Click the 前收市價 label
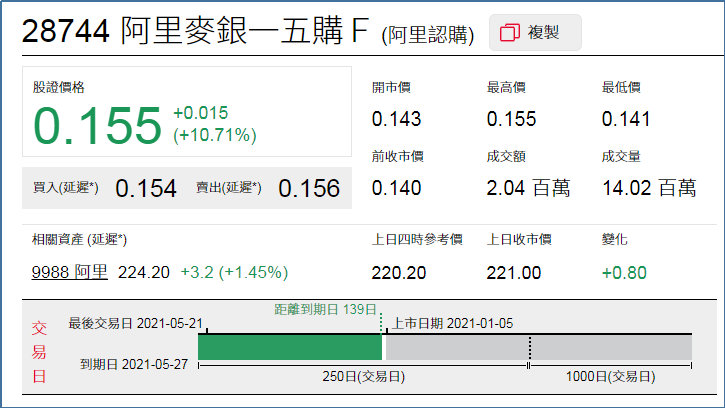Screen dimensions: 725x408 click(398, 156)
